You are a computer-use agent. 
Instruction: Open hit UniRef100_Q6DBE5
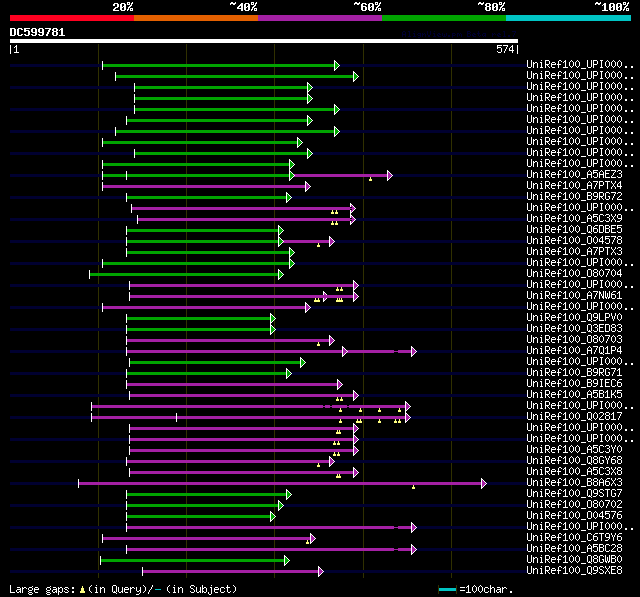pos(574,229)
